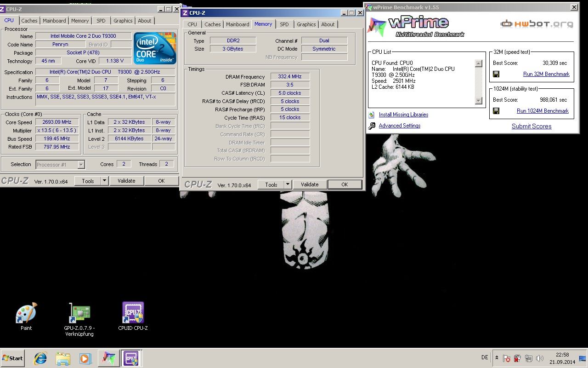Open Internet Explorer from the taskbar
588x368 pixels.
coord(40,358)
